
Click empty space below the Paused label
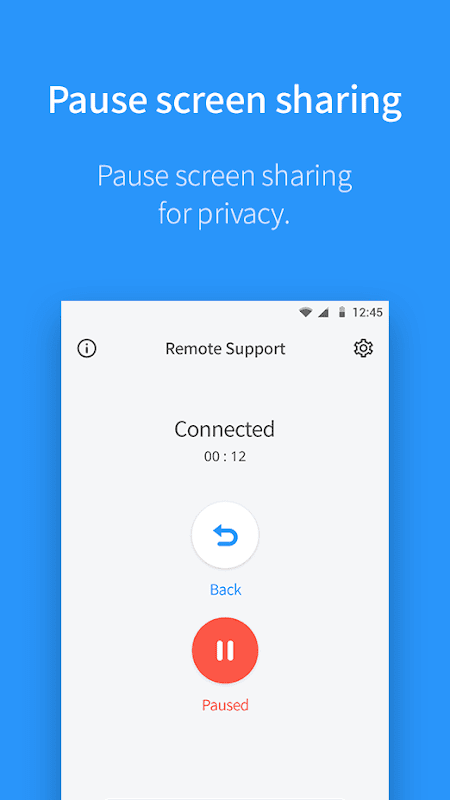pos(225,755)
